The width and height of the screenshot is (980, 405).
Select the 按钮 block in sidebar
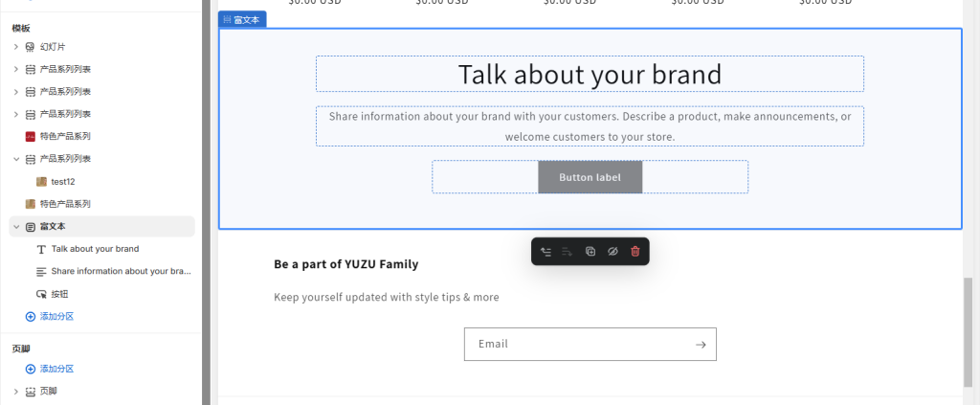(59, 294)
